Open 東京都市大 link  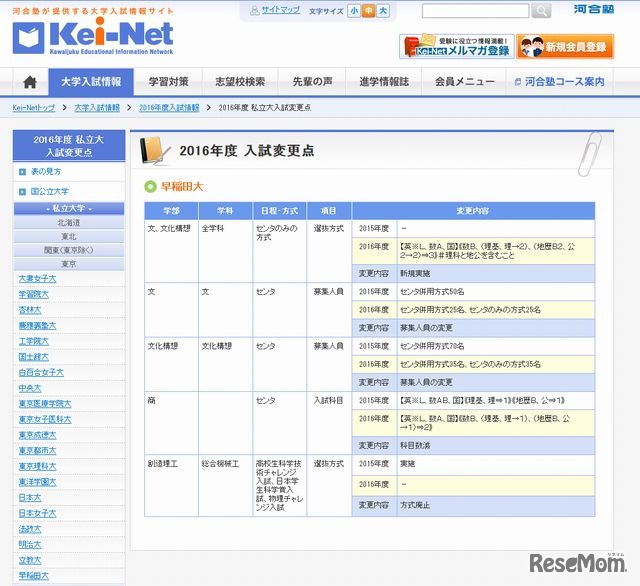click(37, 451)
